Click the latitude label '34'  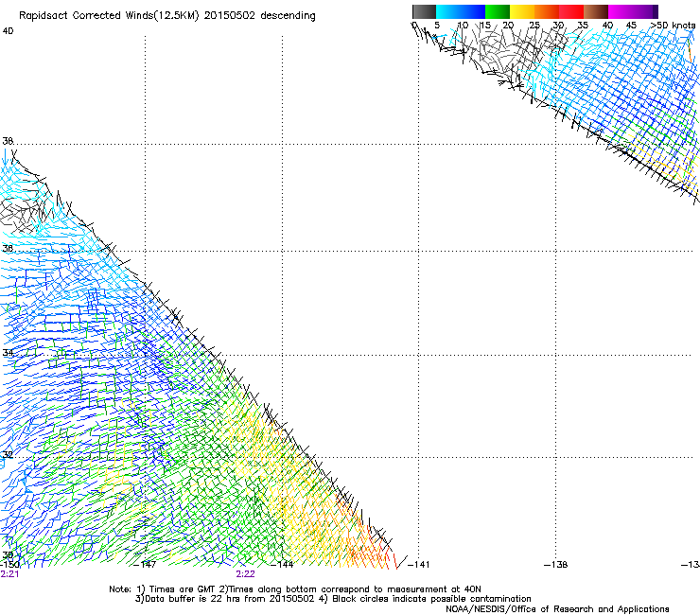tap(8, 353)
